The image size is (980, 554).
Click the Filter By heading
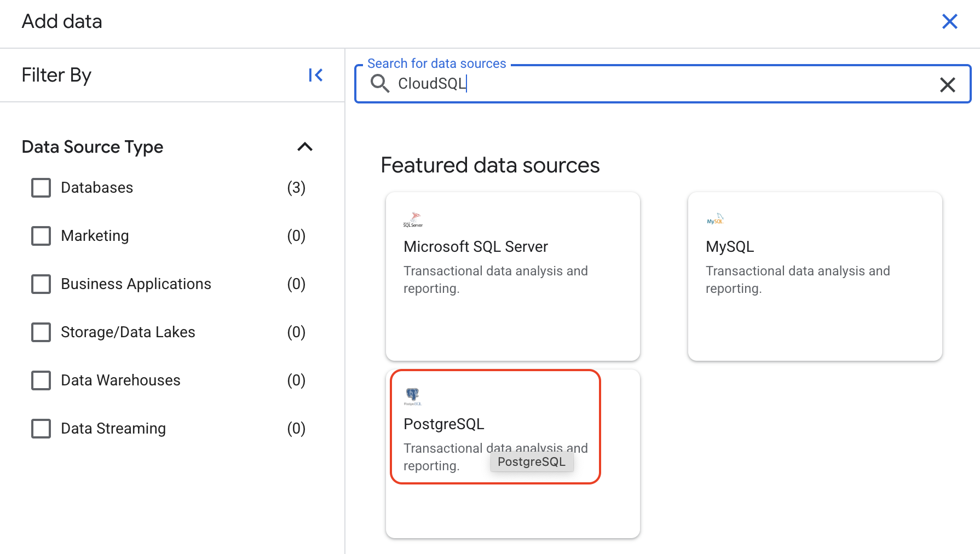(56, 75)
